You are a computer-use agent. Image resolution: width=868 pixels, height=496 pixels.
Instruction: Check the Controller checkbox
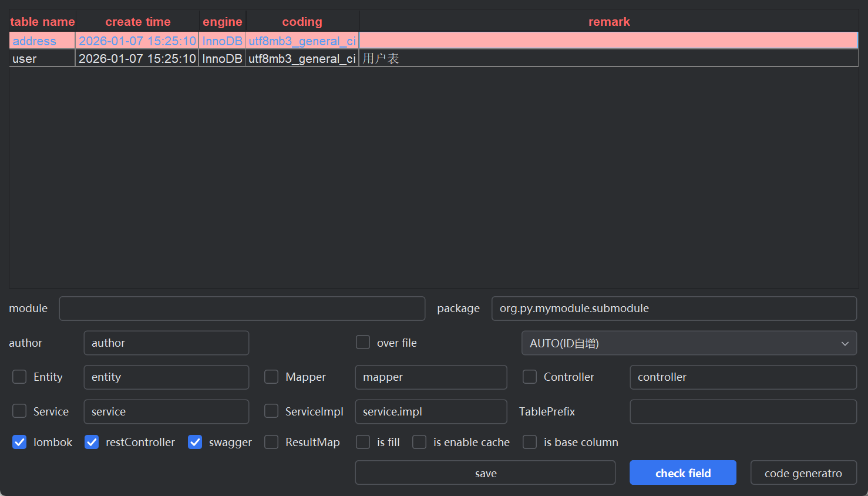click(x=530, y=377)
